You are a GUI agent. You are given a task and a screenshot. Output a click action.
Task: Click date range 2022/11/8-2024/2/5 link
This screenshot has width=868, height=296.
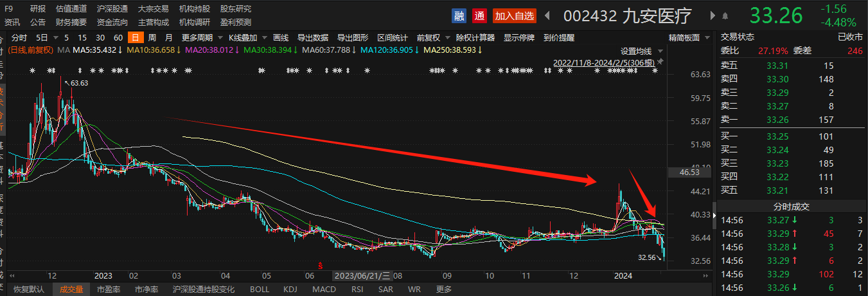coord(605,62)
